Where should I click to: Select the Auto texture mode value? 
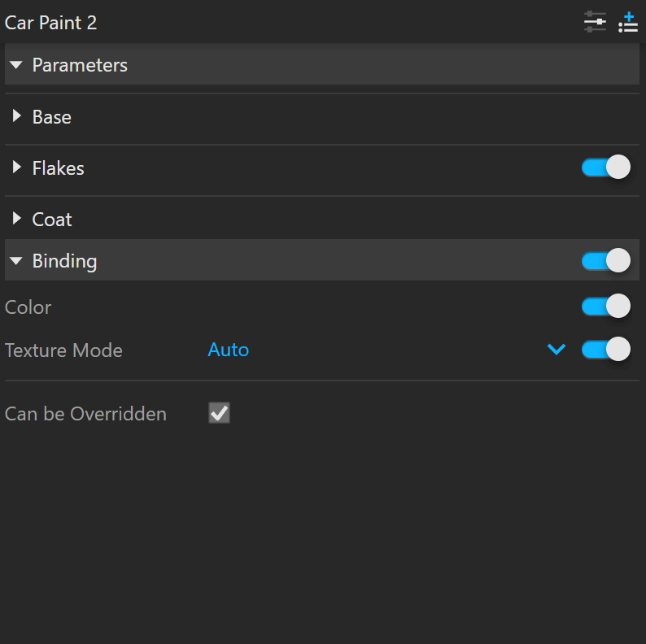[x=229, y=350]
